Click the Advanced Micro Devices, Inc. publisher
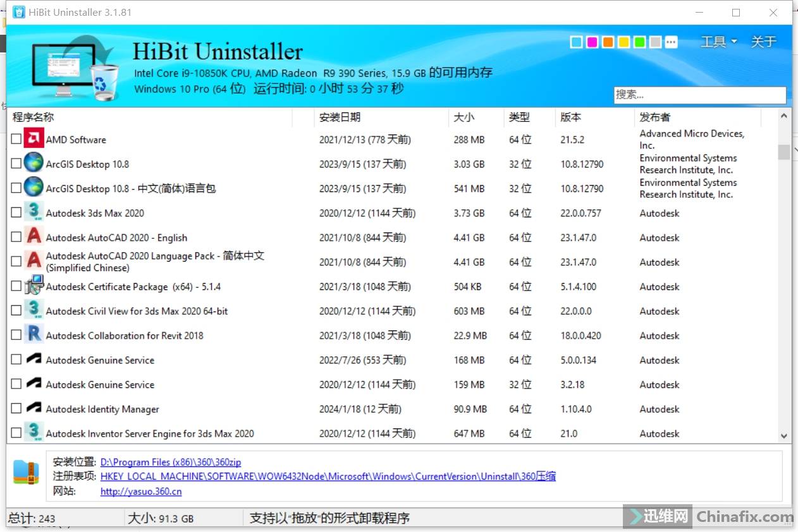This screenshot has height=532, width=798. coord(692,139)
